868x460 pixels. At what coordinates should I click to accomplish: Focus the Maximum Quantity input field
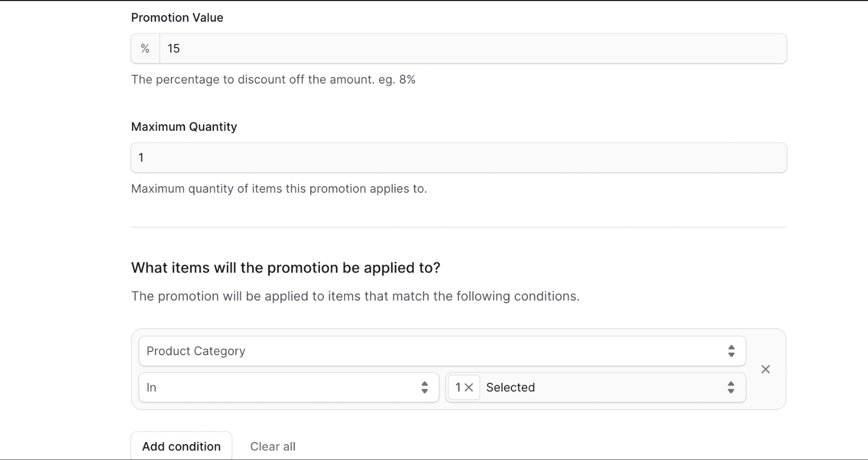coord(458,158)
